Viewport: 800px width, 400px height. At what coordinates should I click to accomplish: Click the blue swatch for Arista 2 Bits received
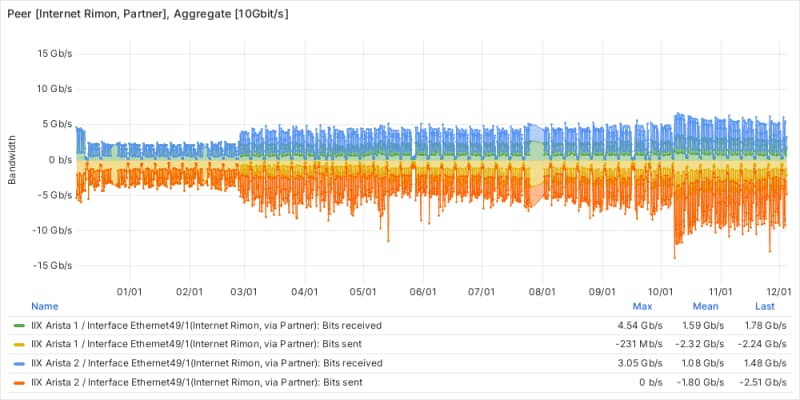tap(21, 363)
